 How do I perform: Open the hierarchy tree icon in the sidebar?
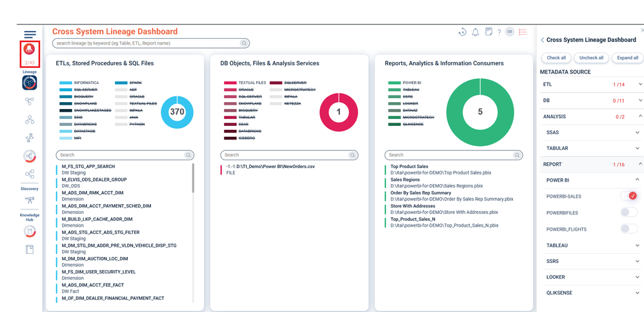[30, 120]
